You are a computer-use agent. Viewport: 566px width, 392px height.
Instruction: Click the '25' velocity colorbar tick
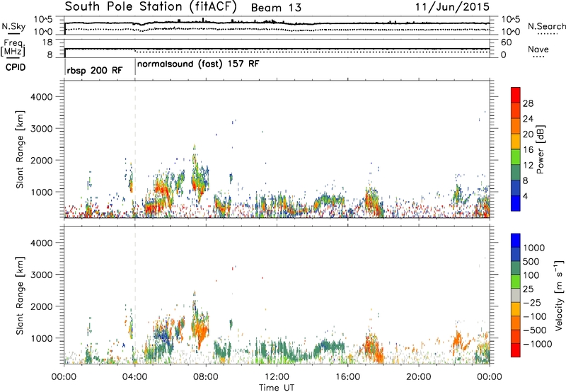[x=528, y=289]
